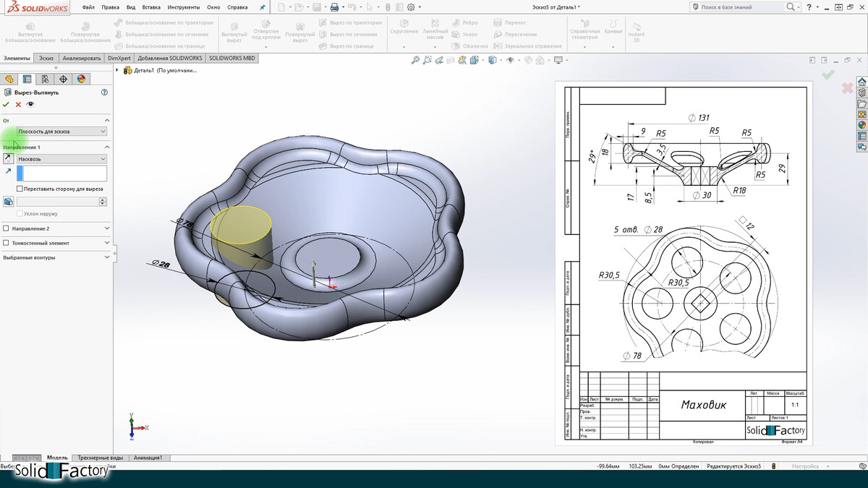The image size is (868, 488).
Task: Open the 'Плоскость для эскиза' dropdown
Action: (61, 132)
